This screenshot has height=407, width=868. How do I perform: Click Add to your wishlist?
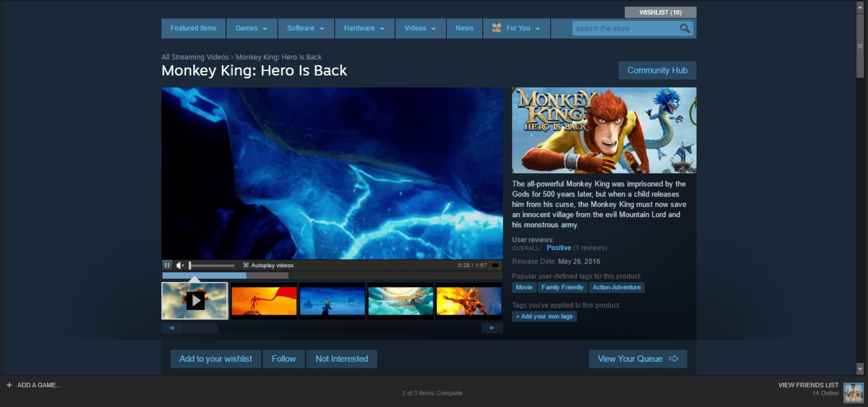point(215,359)
